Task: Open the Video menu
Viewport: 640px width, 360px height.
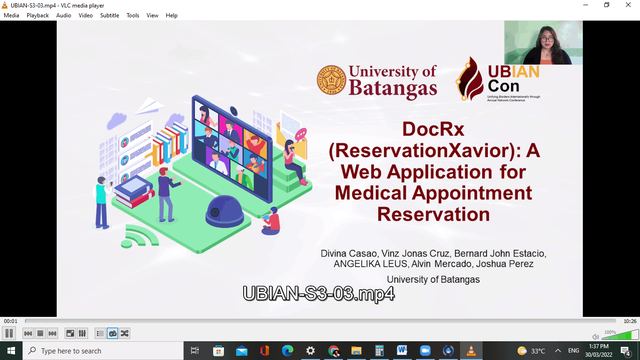Action: pyautogui.click(x=86, y=16)
